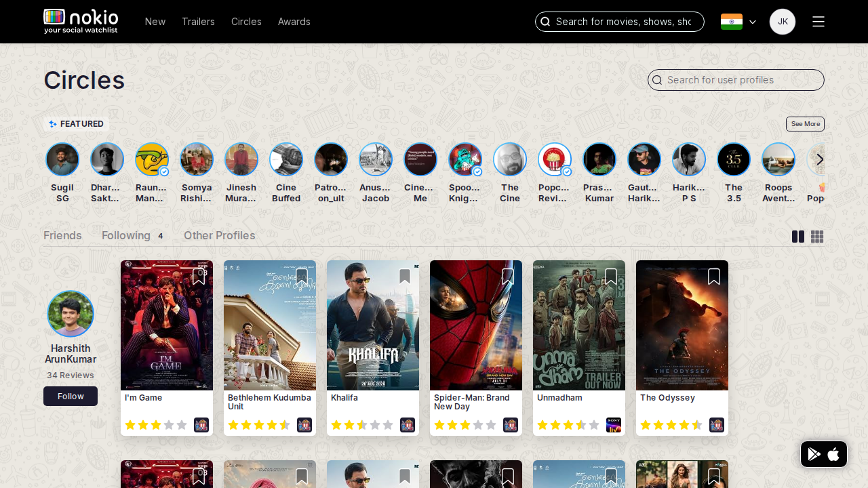Viewport: 868px width, 488px height.
Task: Click the See More button
Action: (x=805, y=124)
